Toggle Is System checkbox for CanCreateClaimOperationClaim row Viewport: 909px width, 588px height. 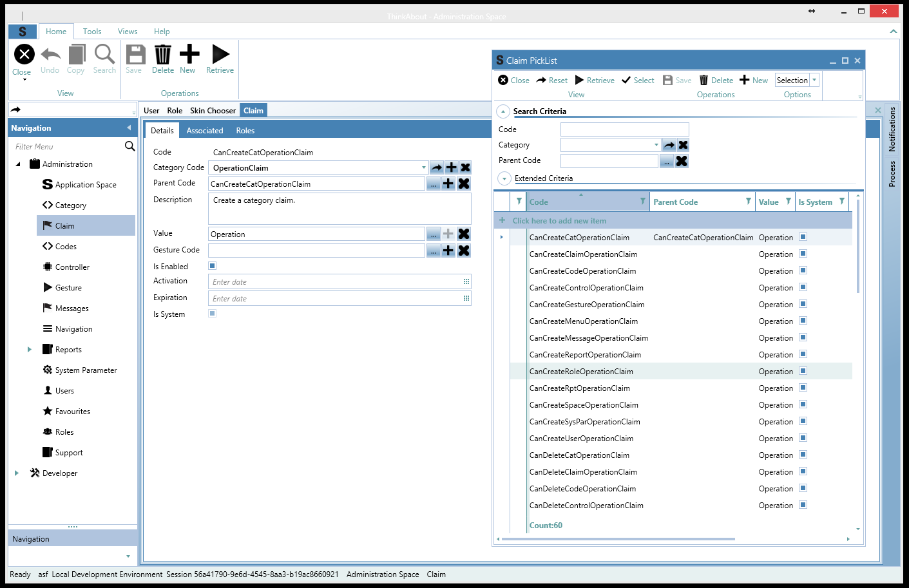[803, 254]
